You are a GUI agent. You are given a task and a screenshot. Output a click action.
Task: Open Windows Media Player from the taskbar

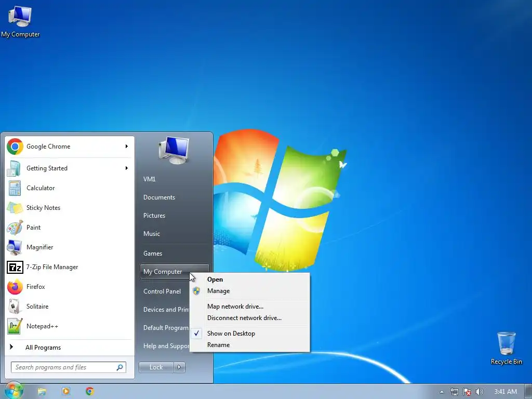66,391
